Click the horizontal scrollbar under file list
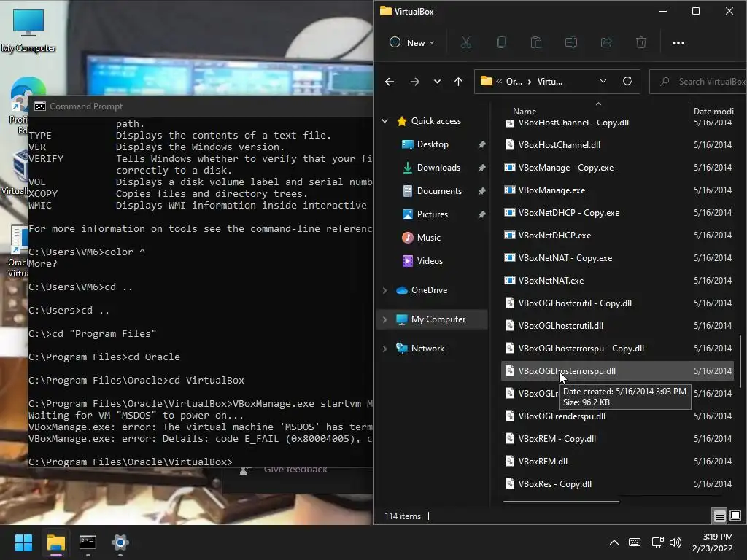 561,502
